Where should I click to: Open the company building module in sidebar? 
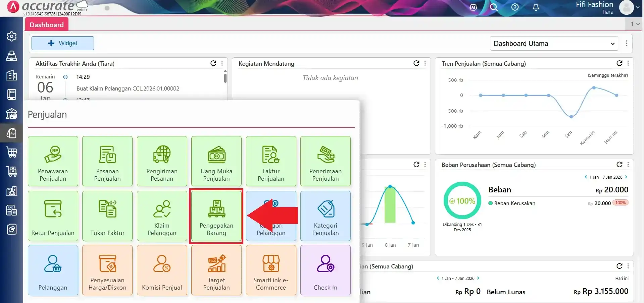pyautogui.click(x=12, y=75)
